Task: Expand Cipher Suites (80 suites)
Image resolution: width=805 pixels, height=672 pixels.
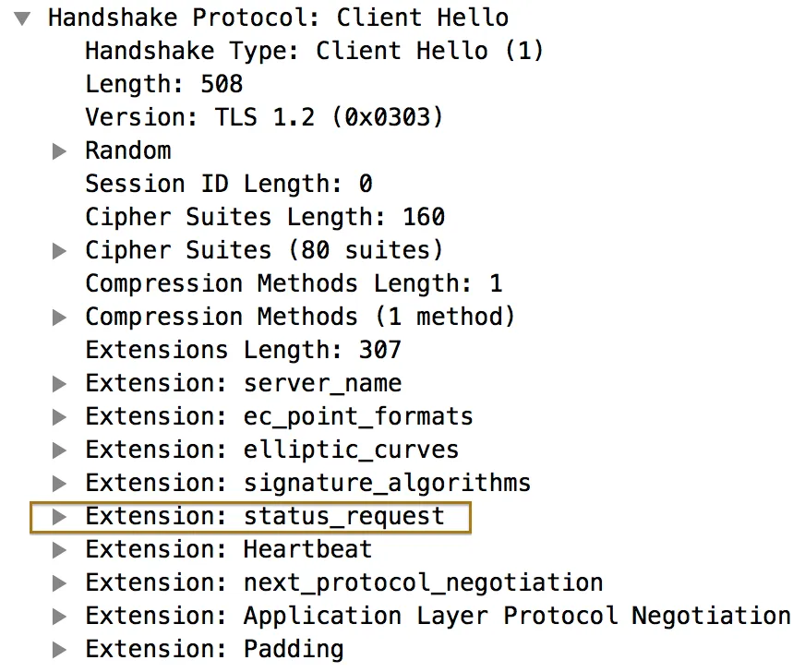Action: coord(60,251)
